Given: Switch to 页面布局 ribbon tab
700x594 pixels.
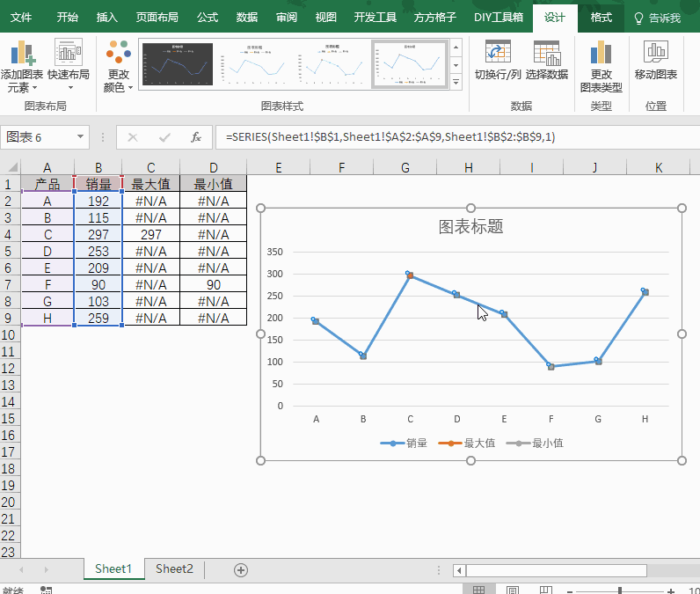Looking at the screenshot, I should [157, 18].
